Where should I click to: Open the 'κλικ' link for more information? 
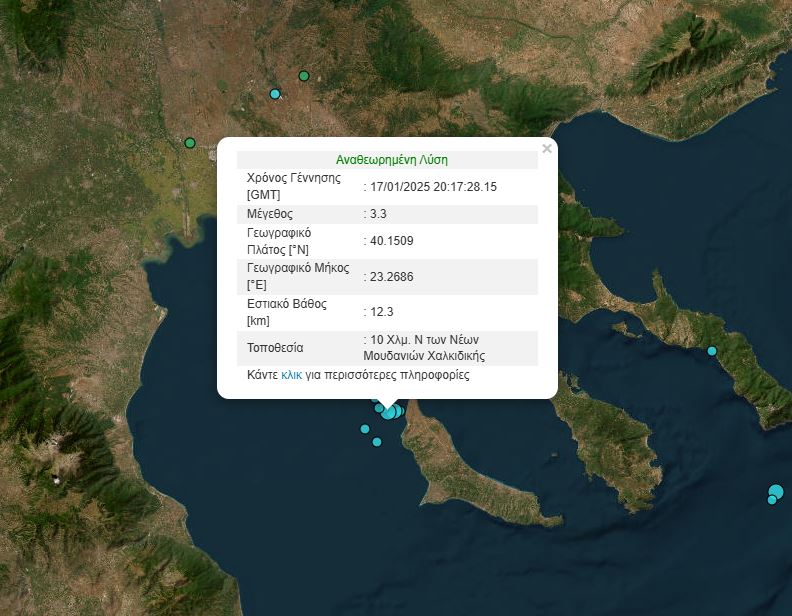292,376
